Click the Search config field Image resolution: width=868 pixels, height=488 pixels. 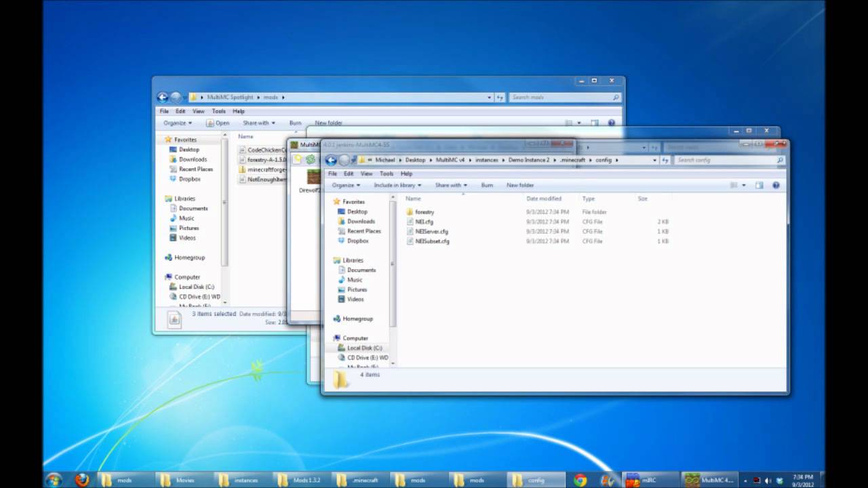[730, 161]
